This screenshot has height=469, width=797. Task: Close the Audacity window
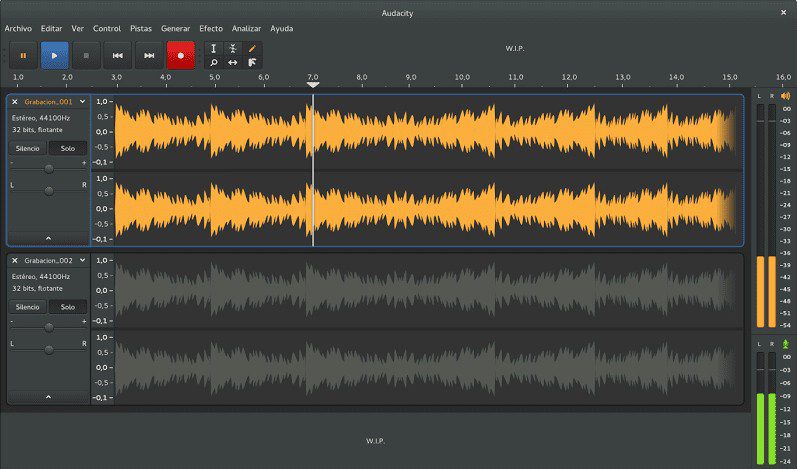tap(783, 13)
